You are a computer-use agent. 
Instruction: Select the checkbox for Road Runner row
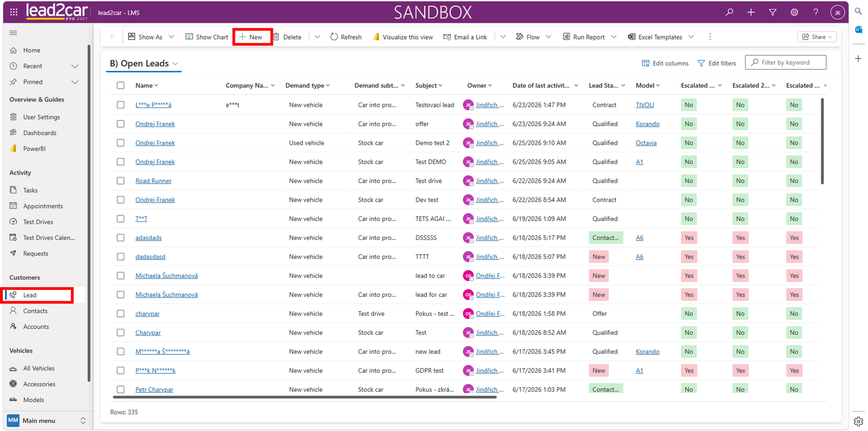click(x=120, y=181)
